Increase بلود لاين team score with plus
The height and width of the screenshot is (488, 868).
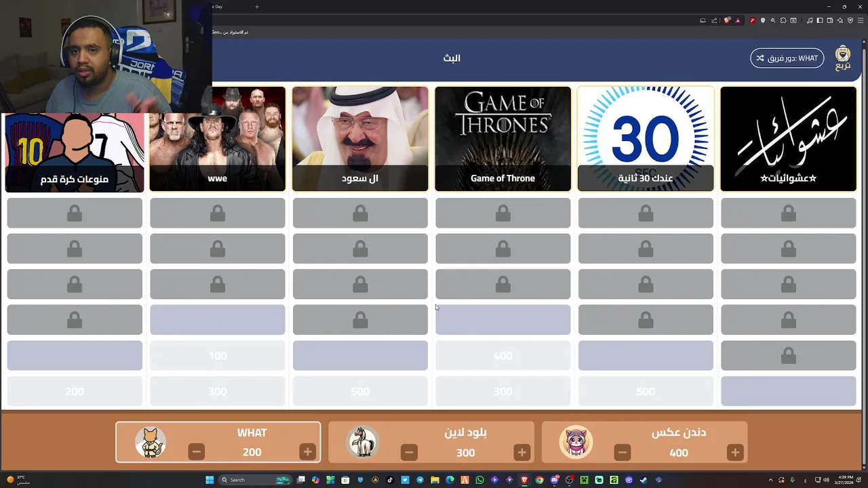click(x=521, y=452)
